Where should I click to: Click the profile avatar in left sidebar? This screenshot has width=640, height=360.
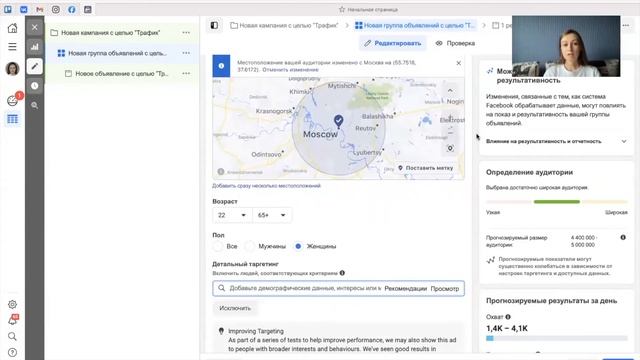click(13, 69)
